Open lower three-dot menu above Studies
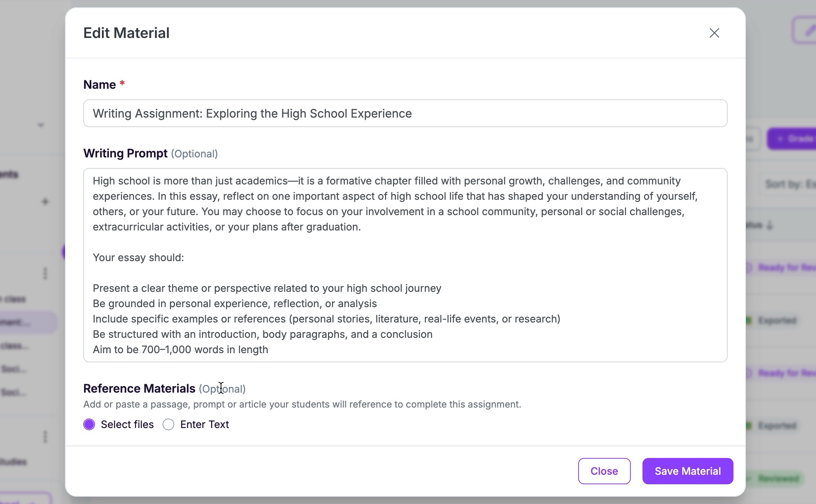 tap(45, 436)
